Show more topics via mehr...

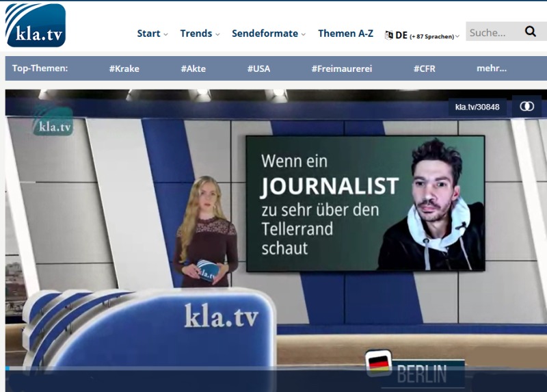coord(492,68)
